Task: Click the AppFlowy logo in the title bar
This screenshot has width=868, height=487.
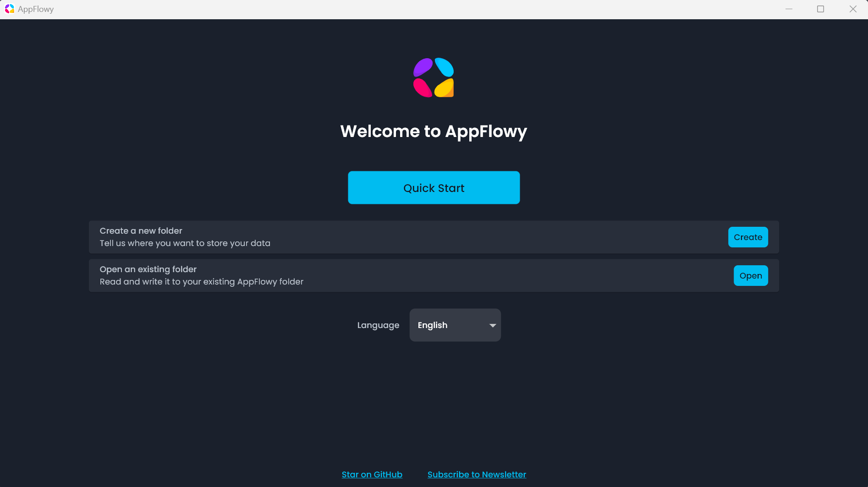Action: pyautogui.click(x=10, y=9)
